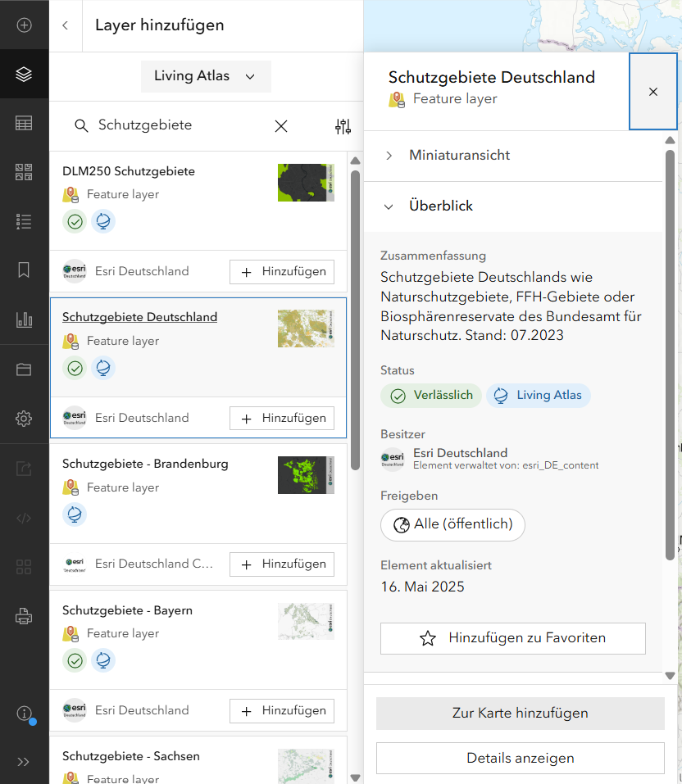Click the Living Atlas status badge

click(539, 396)
